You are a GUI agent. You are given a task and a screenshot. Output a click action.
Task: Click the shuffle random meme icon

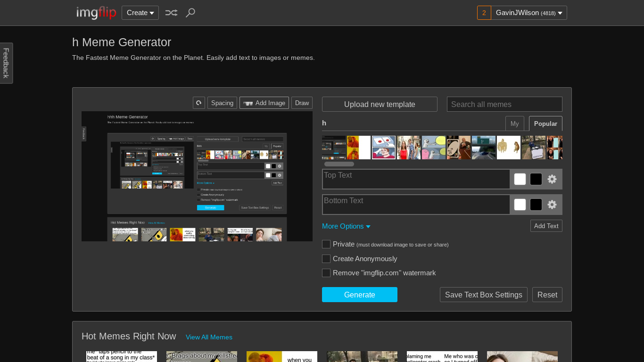coord(171,13)
